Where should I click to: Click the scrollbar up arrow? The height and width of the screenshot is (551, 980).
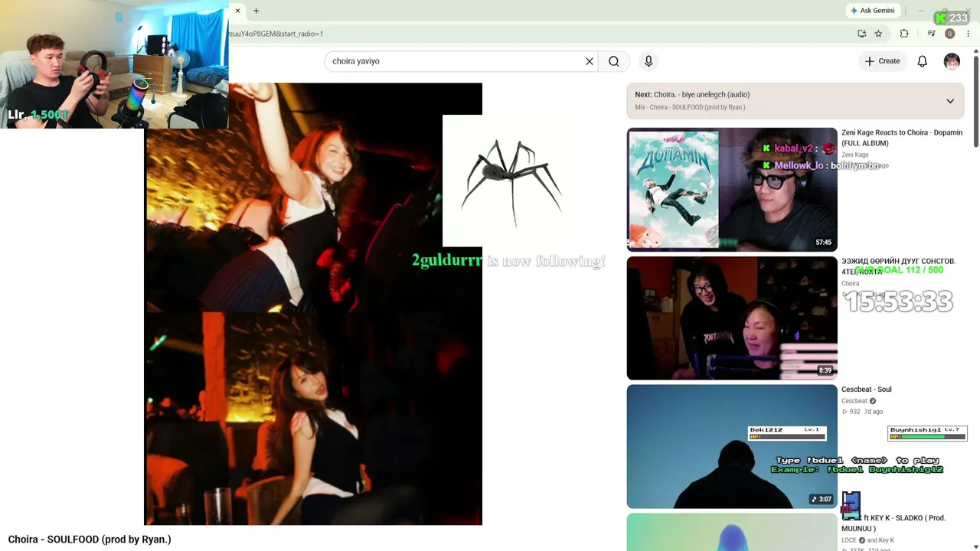(975, 51)
